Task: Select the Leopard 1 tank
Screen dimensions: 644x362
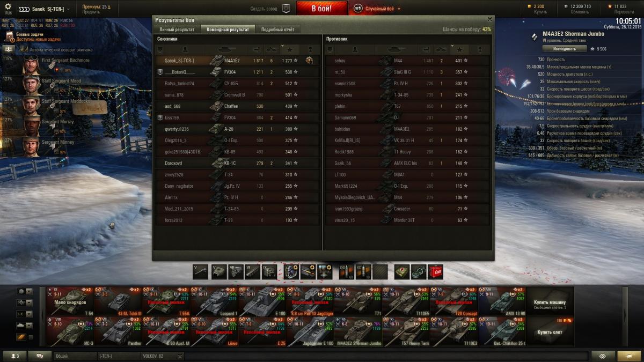Action: (214, 301)
